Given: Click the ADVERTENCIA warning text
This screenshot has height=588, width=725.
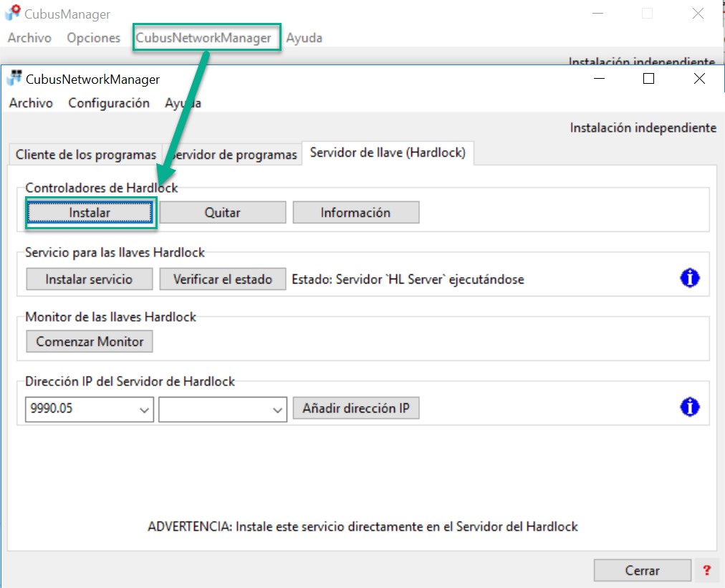Looking at the screenshot, I should [x=362, y=526].
